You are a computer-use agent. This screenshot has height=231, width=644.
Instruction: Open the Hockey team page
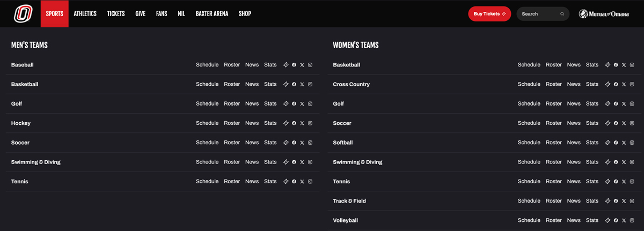21,123
